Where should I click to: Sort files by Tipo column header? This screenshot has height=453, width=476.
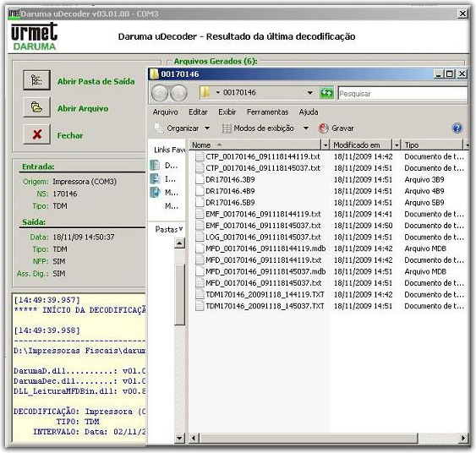[x=433, y=145]
